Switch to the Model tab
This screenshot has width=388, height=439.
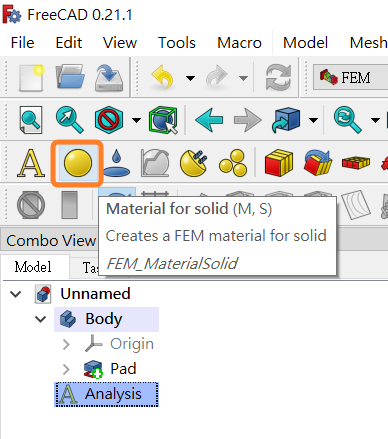[x=33, y=267]
